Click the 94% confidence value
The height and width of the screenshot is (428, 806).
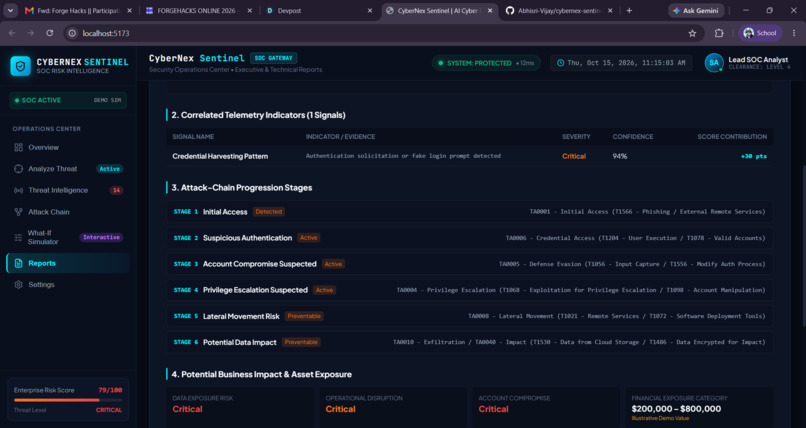[x=620, y=156]
